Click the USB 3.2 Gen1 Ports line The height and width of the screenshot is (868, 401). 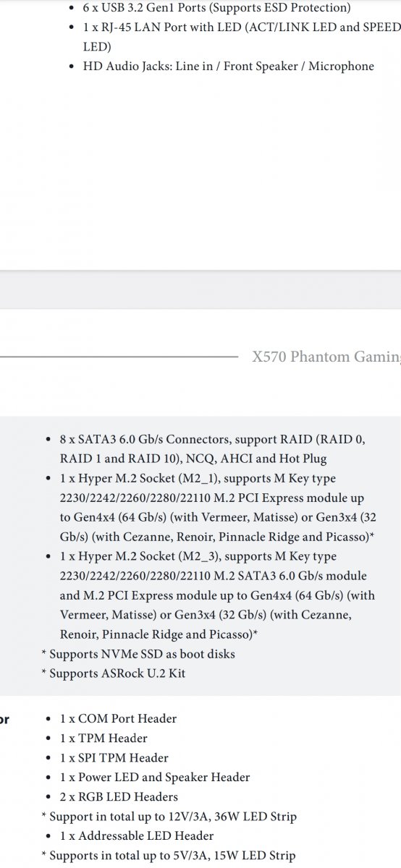pyautogui.click(x=216, y=9)
